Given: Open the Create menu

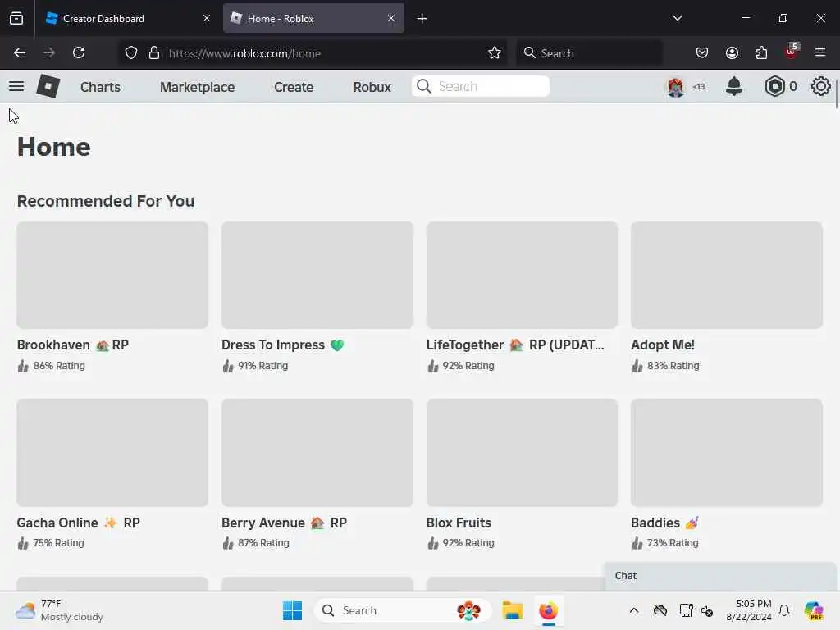Looking at the screenshot, I should [x=294, y=87].
